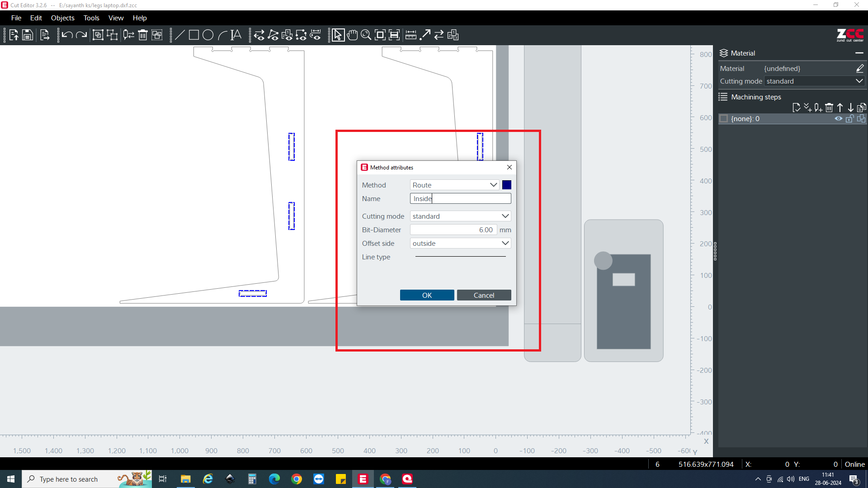Open the Tools menu

pos(90,18)
